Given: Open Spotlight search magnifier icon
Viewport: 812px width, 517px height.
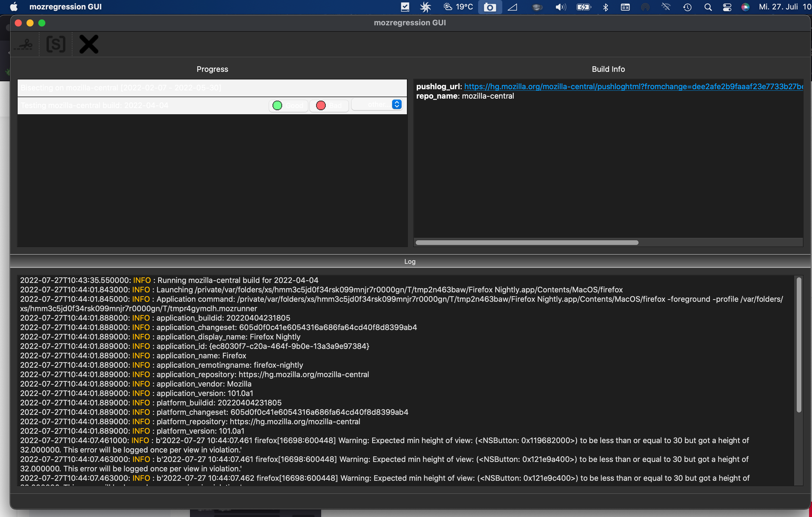Looking at the screenshot, I should pos(708,7).
